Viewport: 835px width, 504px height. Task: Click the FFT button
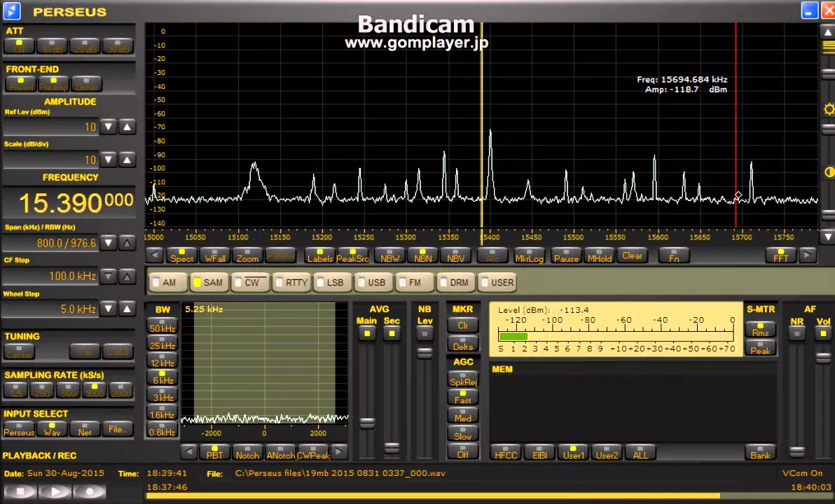pos(780,256)
